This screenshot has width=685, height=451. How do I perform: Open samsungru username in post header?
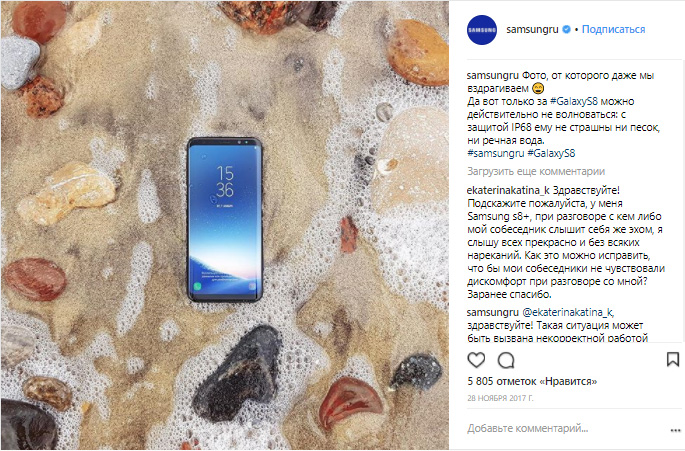pos(532,29)
